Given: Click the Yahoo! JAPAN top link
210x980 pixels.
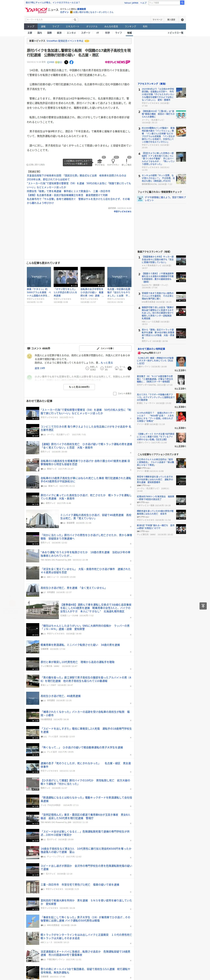Looking at the screenshot, I should (x=131, y=3).
